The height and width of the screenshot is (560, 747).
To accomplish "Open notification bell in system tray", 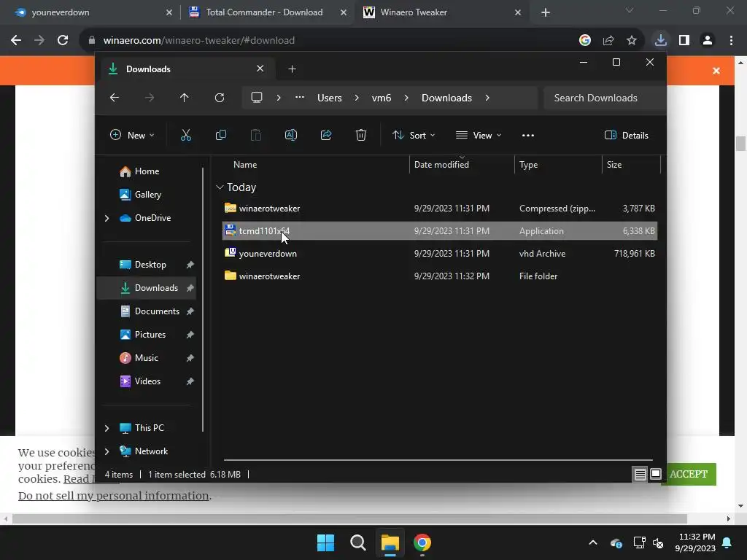I will coord(727,542).
